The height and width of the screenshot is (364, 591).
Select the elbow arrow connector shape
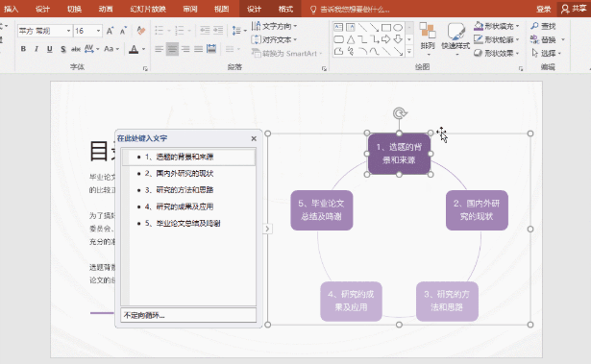pyautogui.click(x=374, y=39)
